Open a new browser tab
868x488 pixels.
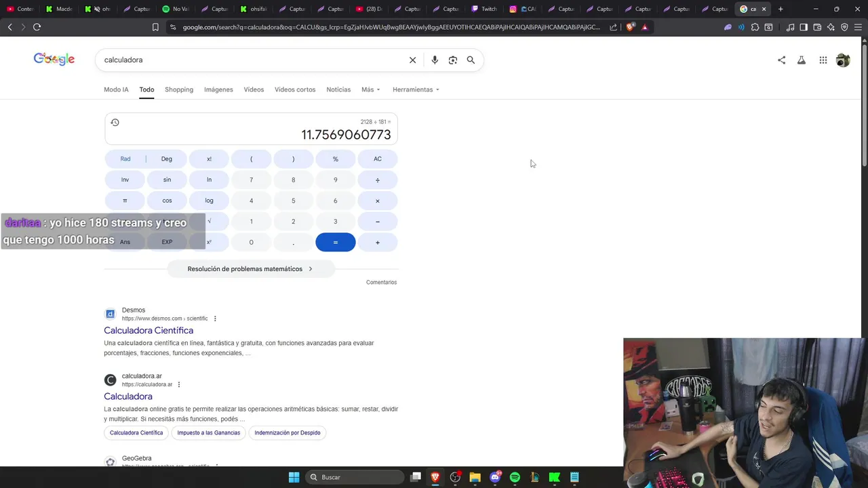[x=781, y=9]
